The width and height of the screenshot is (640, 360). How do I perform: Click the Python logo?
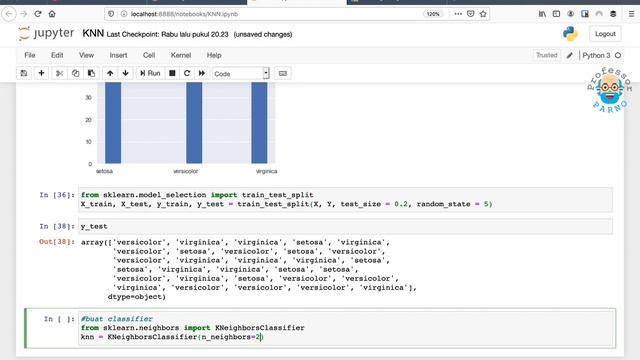coord(570,33)
